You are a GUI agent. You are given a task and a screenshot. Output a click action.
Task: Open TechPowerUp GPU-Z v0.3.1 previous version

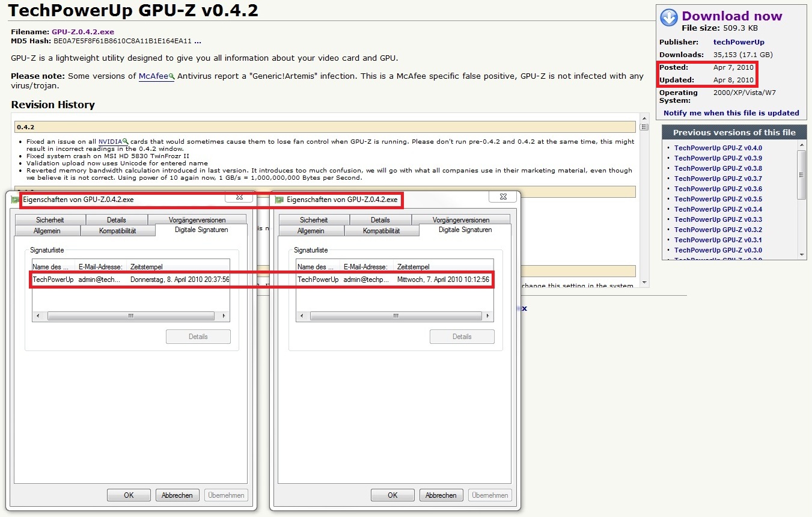point(718,240)
